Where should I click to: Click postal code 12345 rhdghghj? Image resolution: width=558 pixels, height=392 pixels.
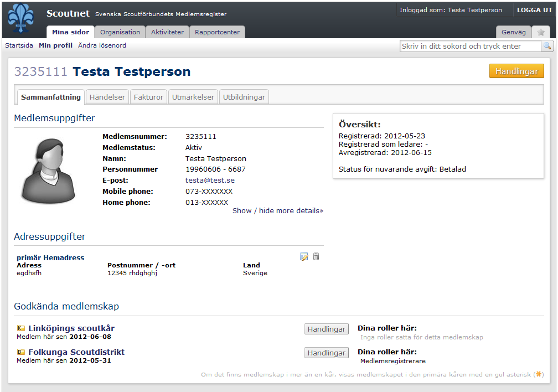click(132, 273)
